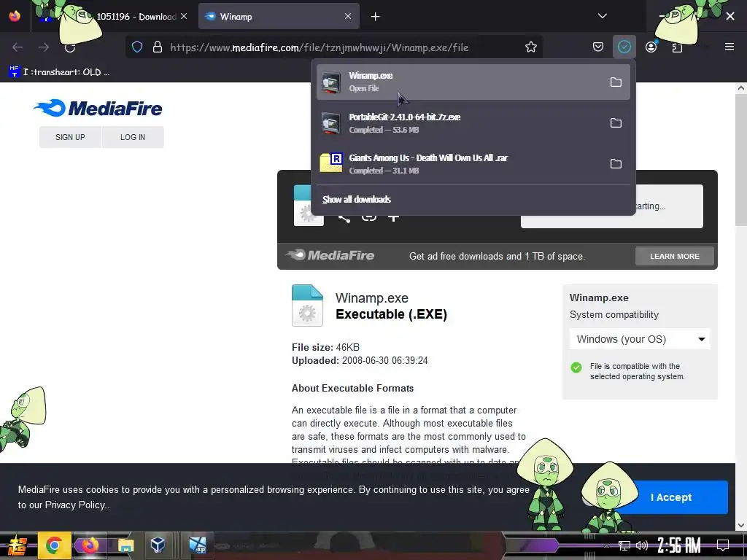Image resolution: width=747 pixels, height=560 pixels.
Task: Open a new tab with the plus button
Action: [376, 17]
